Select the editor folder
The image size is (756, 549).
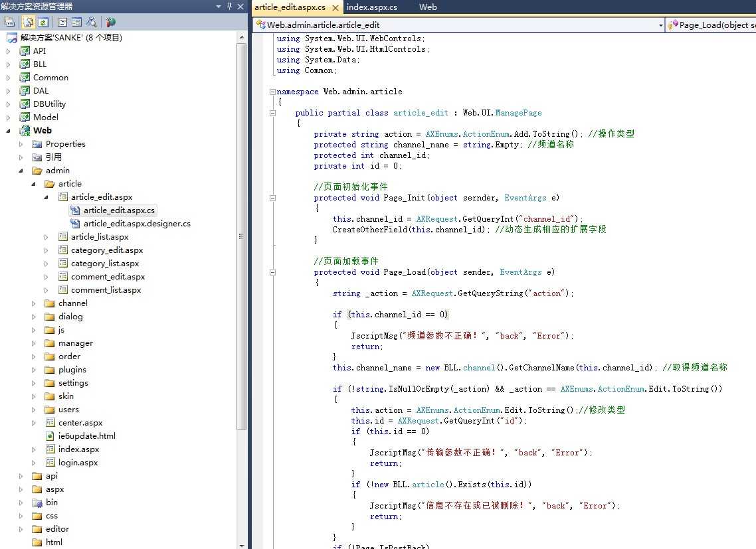coord(57,529)
